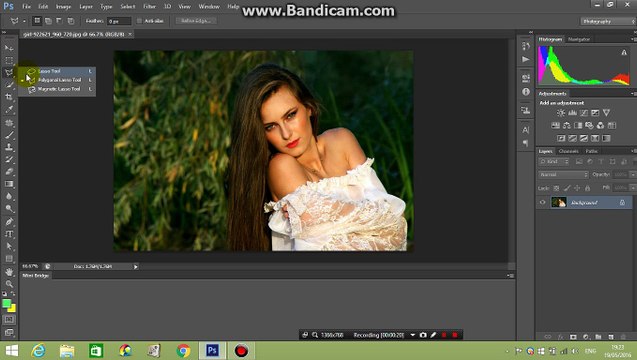
Task: Open the Fill slider arrow
Action: [633, 188]
